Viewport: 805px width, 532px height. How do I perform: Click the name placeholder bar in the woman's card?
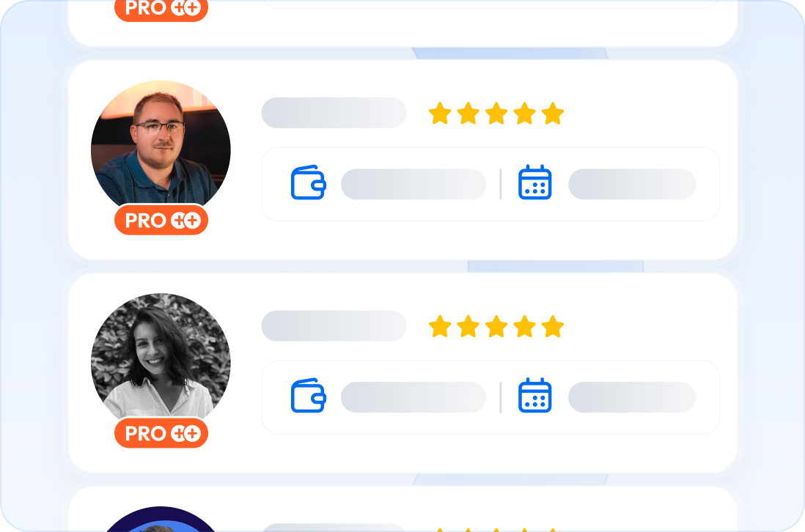334,326
